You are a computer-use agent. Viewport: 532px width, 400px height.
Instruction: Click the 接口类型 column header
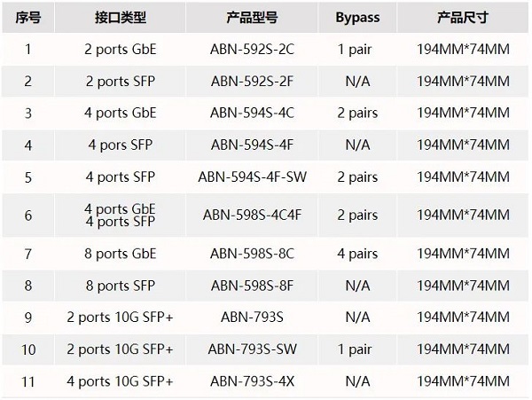pos(120,18)
